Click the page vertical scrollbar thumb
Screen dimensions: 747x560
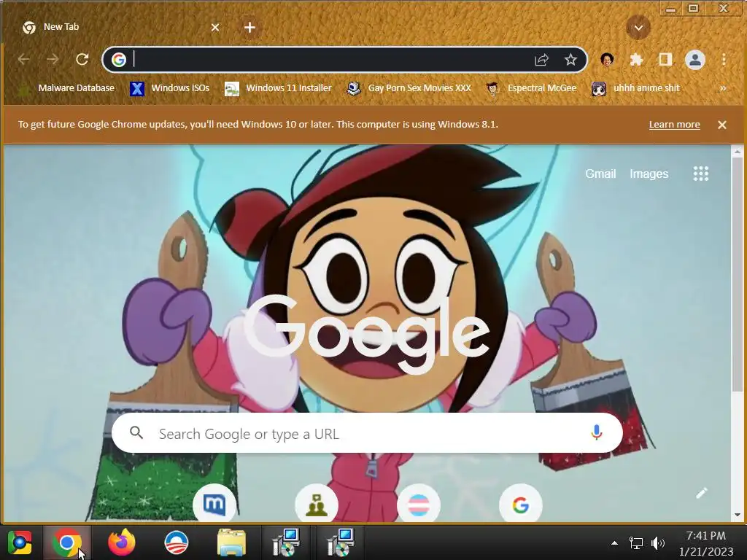(737, 274)
